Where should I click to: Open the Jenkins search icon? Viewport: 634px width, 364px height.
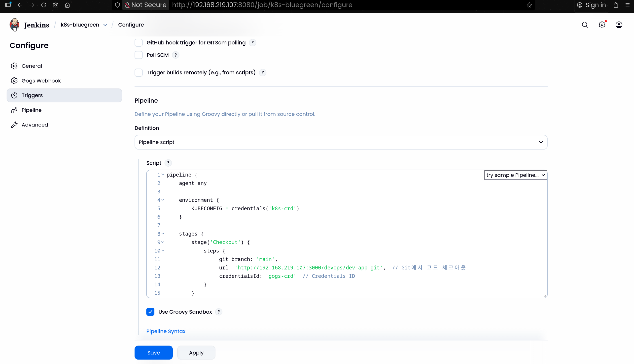(x=585, y=25)
